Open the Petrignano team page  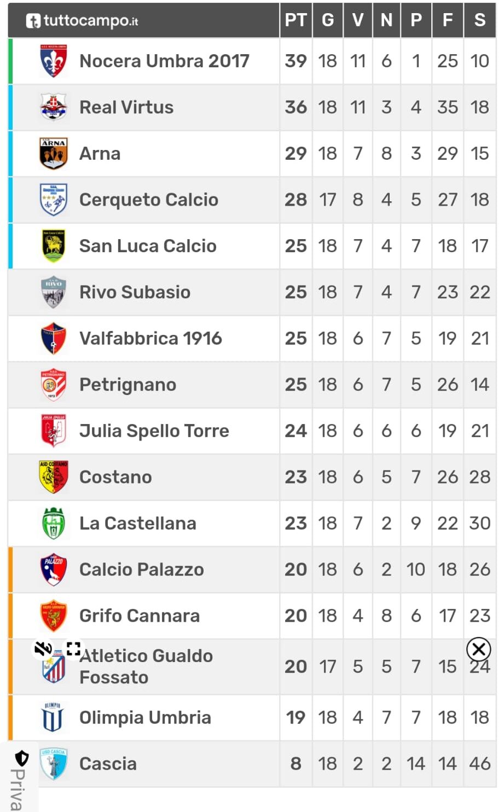[128, 385]
